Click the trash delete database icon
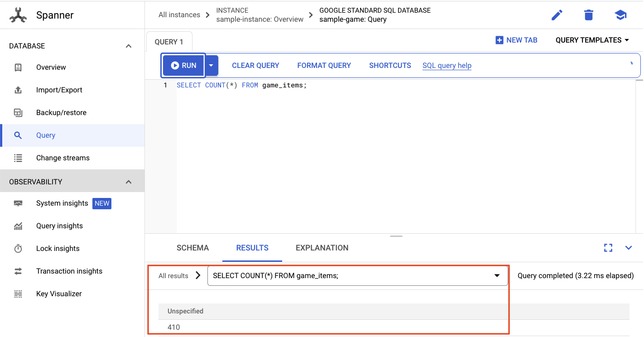The image size is (644, 337). 588,15
